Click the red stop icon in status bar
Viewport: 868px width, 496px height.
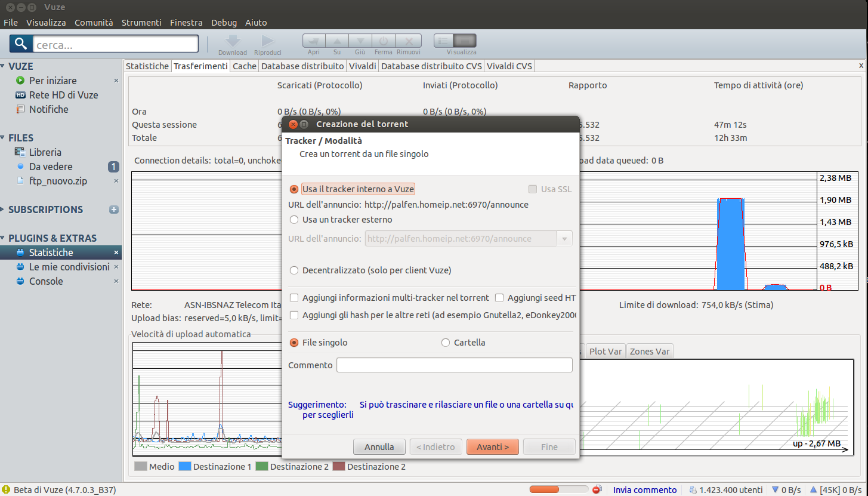point(597,490)
